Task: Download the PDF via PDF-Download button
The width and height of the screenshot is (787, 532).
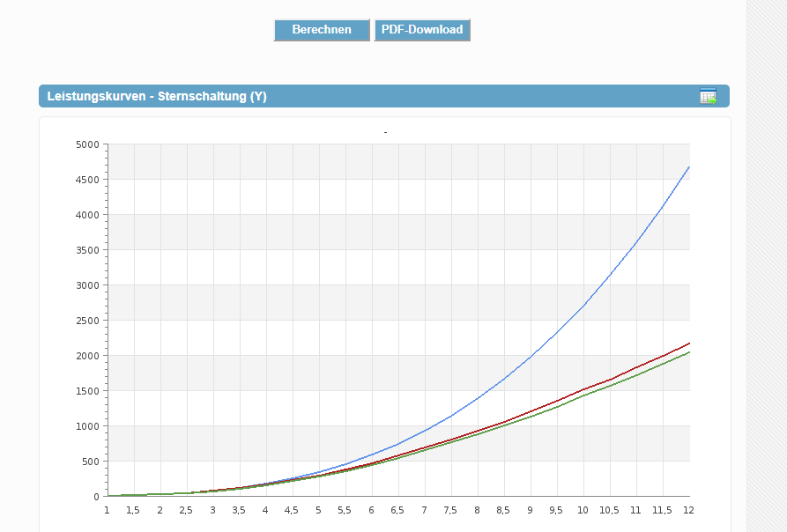Action: (x=422, y=30)
